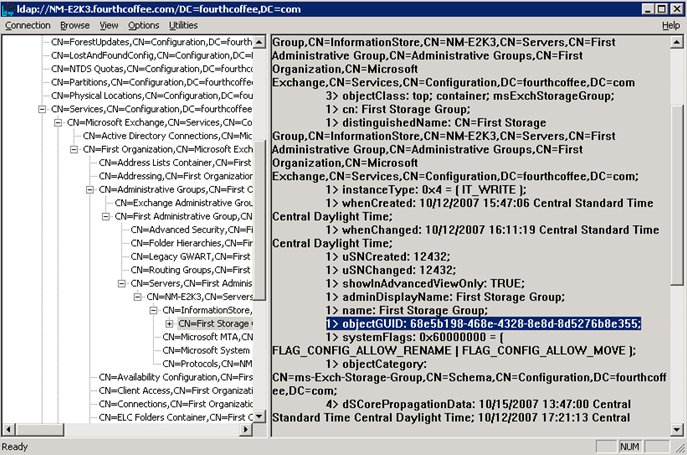Select CN=Active Directory Connections entry
The height and width of the screenshot is (455, 687).
pyautogui.click(x=167, y=136)
